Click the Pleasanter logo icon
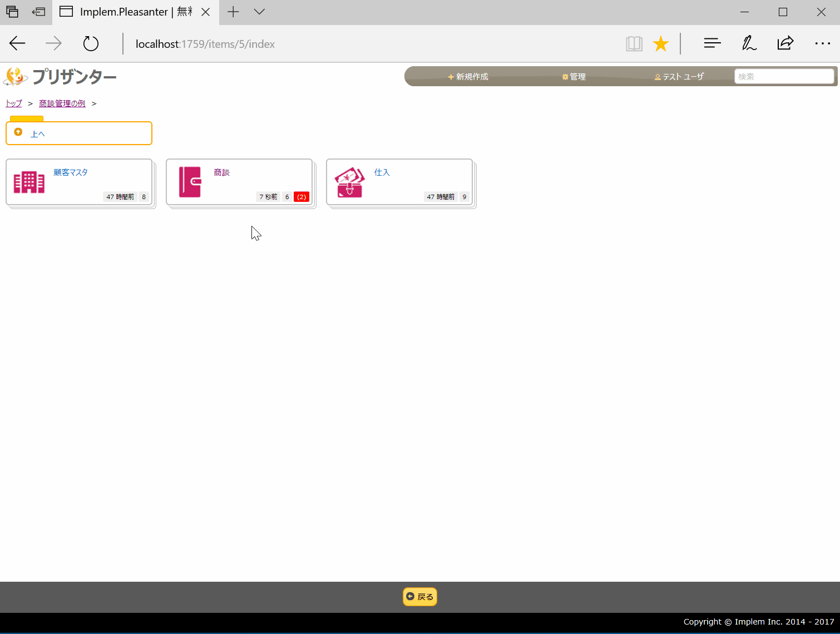Image resolution: width=840 pixels, height=634 pixels. pyautogui.click(x=15, y=76)
